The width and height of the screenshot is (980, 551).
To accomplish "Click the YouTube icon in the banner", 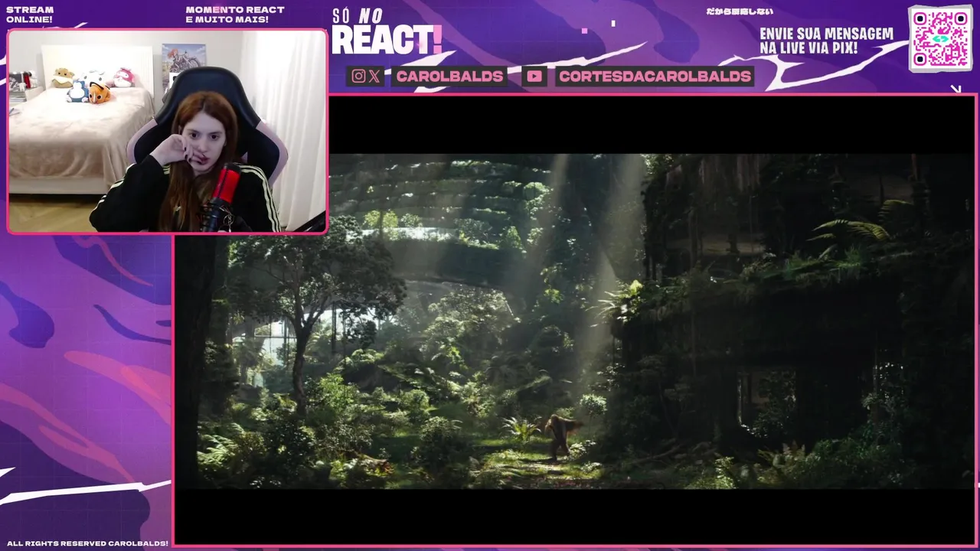I will pyautogui.click(x=534, y=76).
